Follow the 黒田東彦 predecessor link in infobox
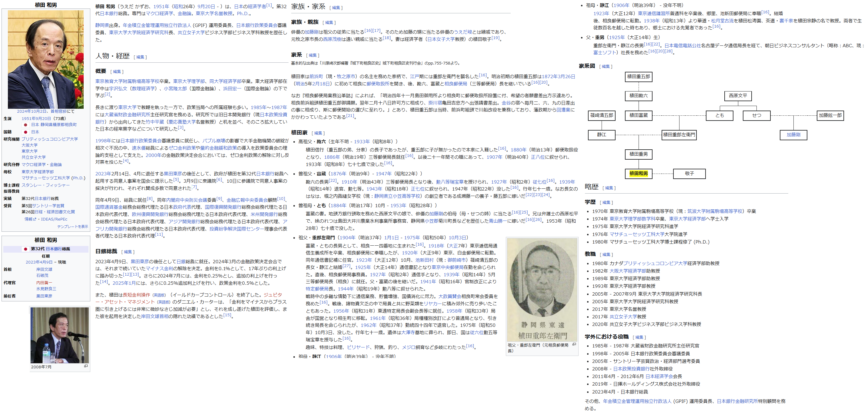The height and width of the screenshot is (415, 868). click(44, 296)
